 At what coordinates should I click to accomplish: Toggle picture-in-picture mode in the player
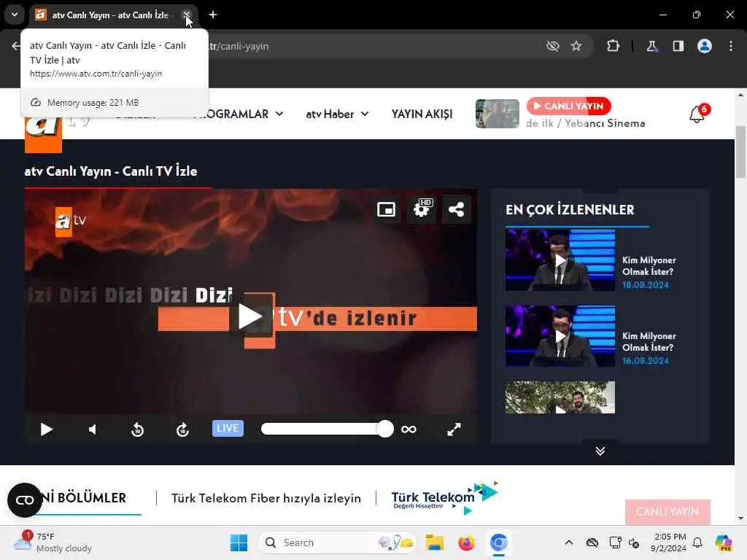(x=386, y=209)
